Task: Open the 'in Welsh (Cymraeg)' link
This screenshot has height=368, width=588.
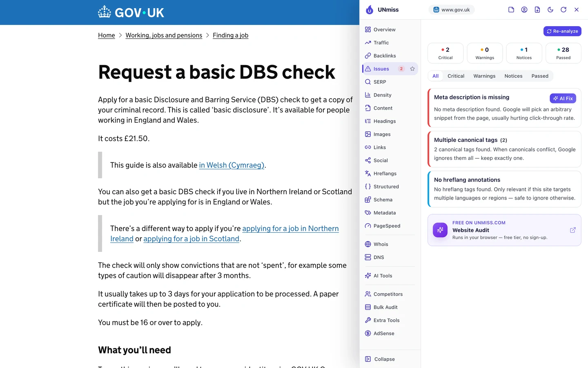Action: point(232,165)
